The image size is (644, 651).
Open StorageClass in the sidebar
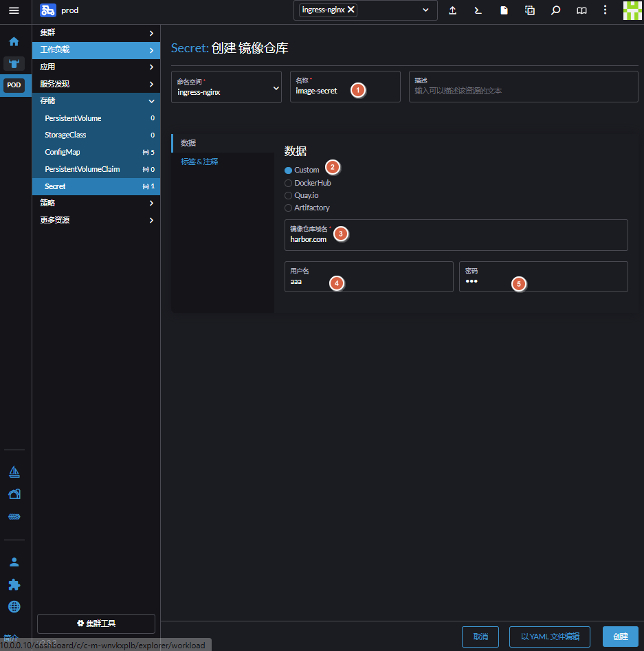[x=96, y=135]
